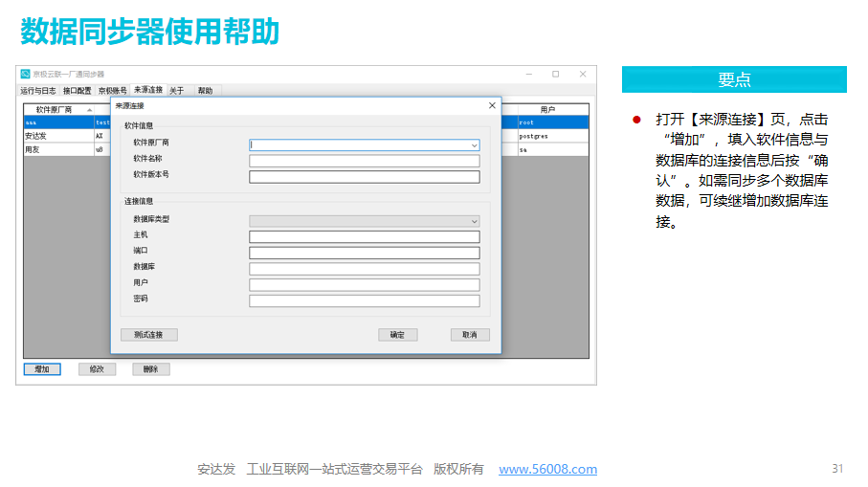The width and height of the screenshot is (868, 487).
Task: Click into the 主机 input field
Action: [x=364, y=237]
